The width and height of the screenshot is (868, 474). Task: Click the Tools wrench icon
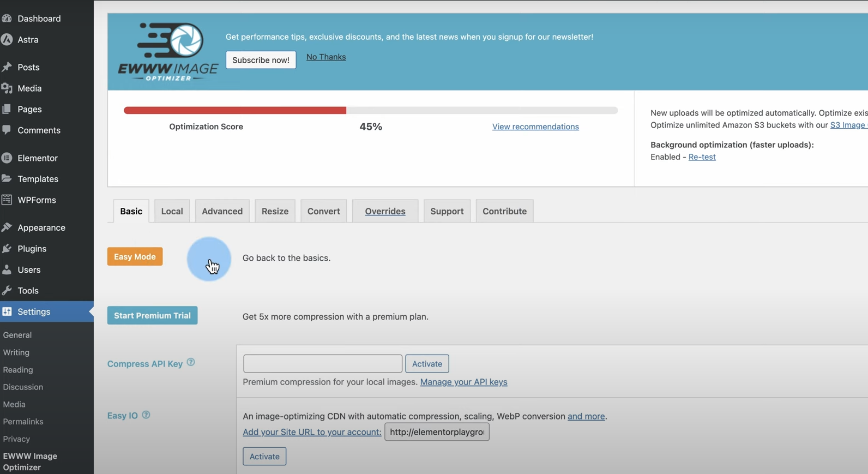(7, 291)
